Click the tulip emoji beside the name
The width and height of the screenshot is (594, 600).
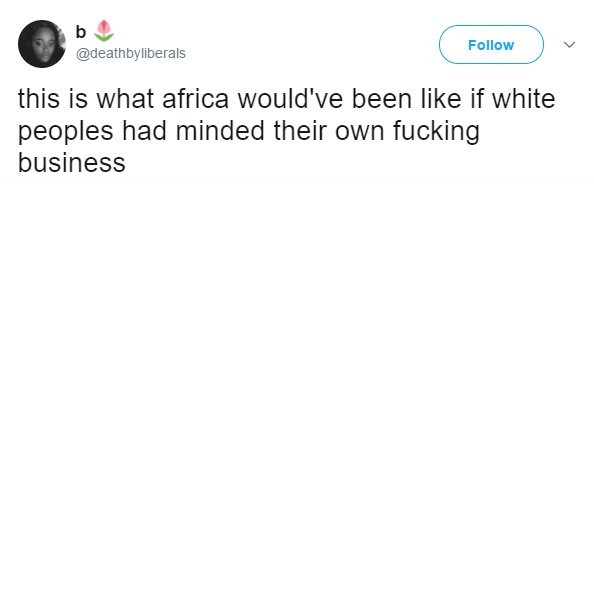tap(104, 31)
